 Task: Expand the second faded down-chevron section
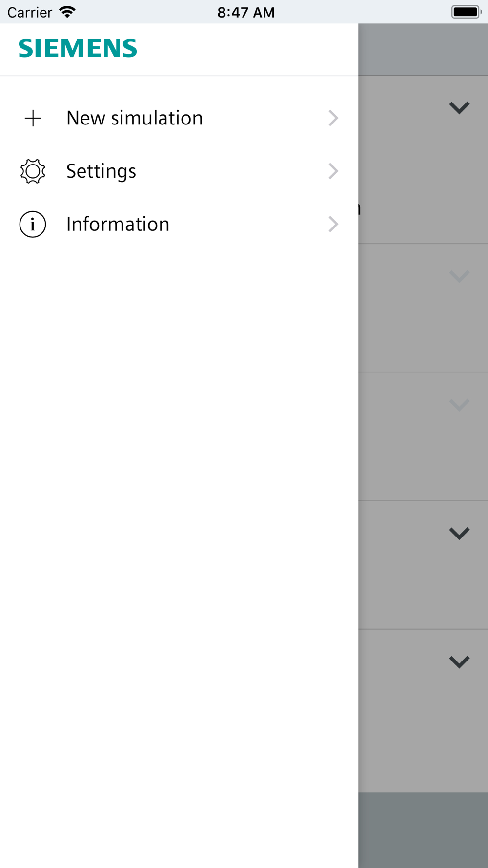pyautogui.click(x=459, y=277)
